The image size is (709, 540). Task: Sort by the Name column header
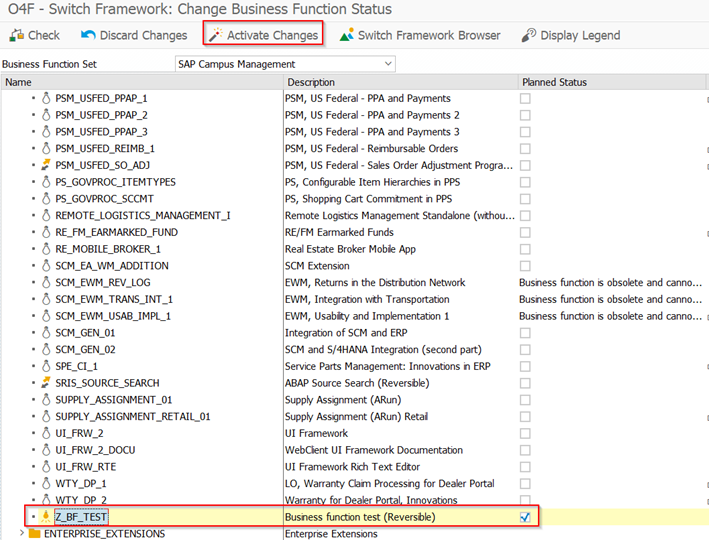point(140,82)
